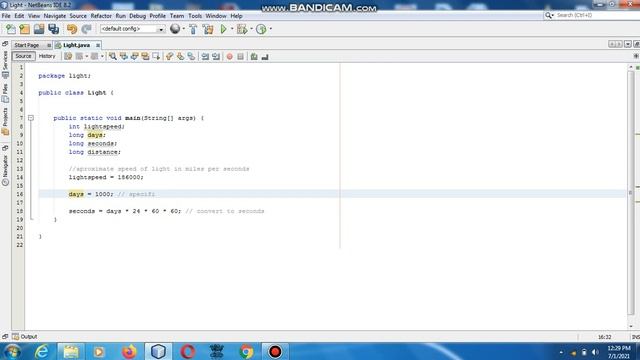Viewport: 640px width, 360px height.
Task: Close the Start Page tab
Action: click(x=49, y=45)
